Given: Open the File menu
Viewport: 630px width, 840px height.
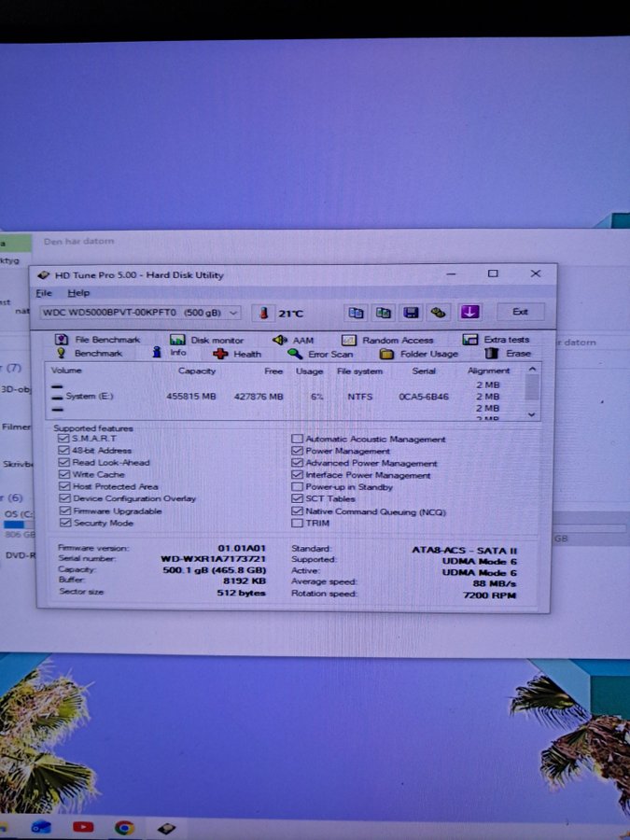Looking at the screenshot, I should click(x=44, y=293).
